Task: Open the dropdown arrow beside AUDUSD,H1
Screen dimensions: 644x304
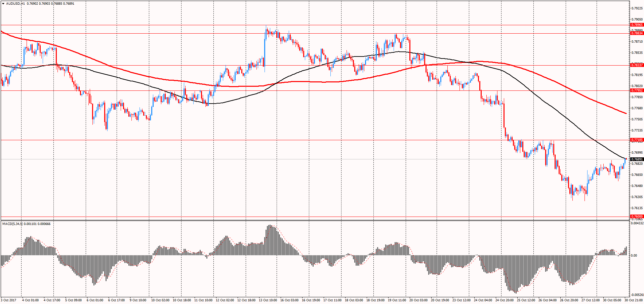Action: point(3,4)
